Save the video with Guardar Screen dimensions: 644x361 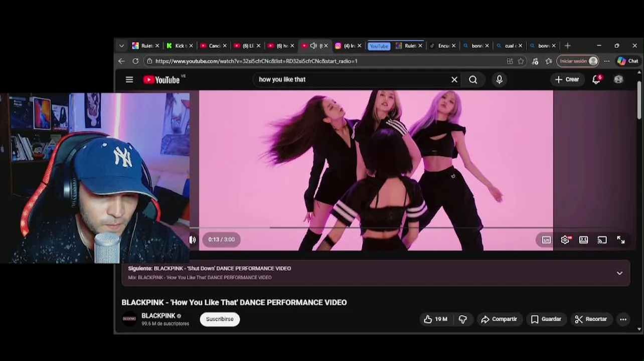[546, 319]
